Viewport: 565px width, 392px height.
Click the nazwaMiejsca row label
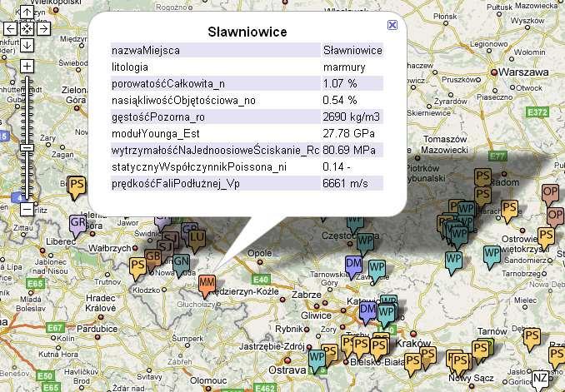pos(146,51)
